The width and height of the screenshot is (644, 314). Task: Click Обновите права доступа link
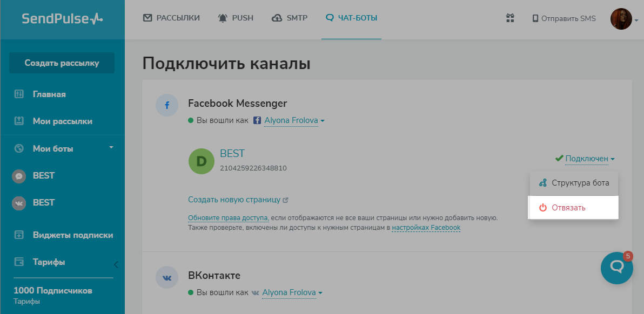(229, 217)
